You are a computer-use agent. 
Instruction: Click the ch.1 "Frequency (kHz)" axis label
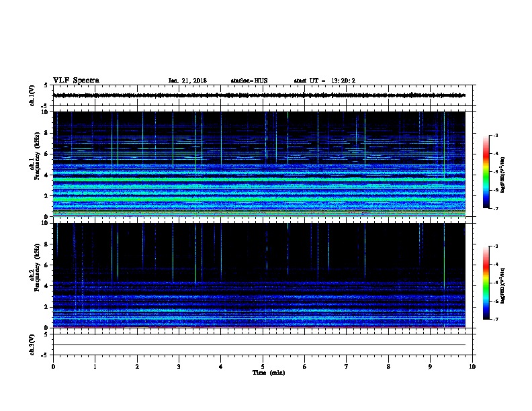pyautogui.click(x=37, y=156)
